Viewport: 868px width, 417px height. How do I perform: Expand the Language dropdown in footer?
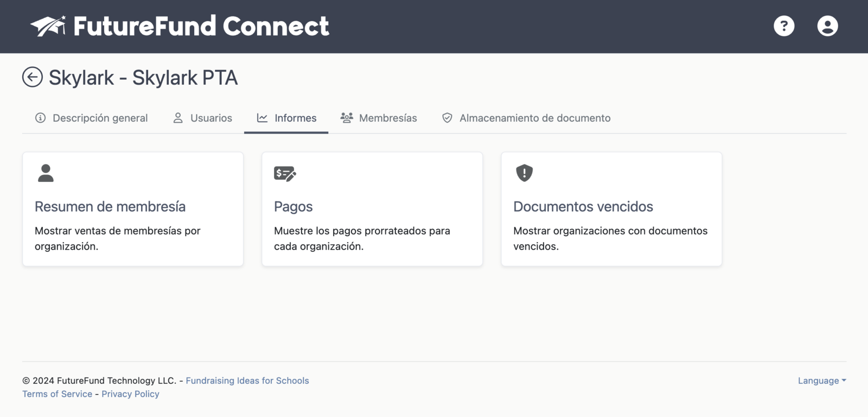(821, 381)
